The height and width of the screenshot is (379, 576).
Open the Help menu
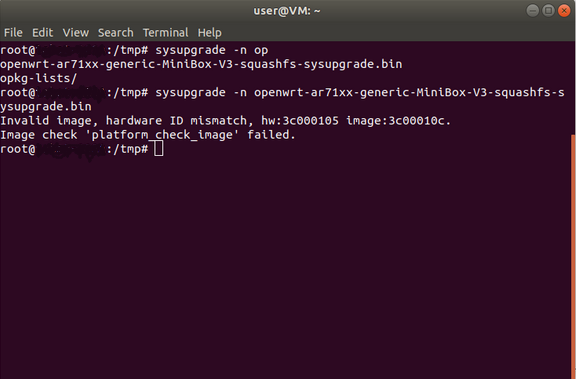coord(210,33)
